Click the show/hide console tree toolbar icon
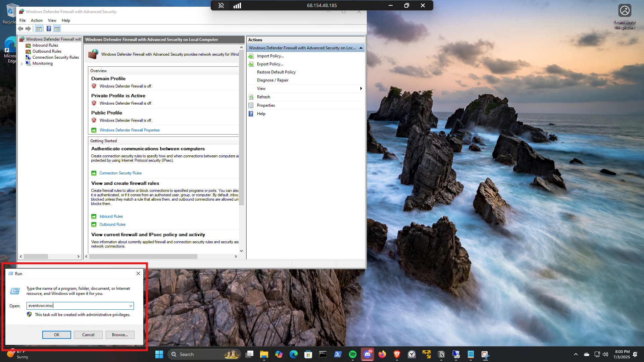 click(39, 29)
